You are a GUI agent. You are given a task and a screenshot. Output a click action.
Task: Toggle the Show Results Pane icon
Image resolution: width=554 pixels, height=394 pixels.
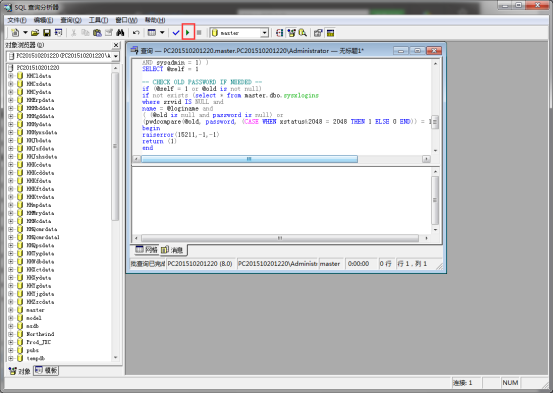coord(330,33)
